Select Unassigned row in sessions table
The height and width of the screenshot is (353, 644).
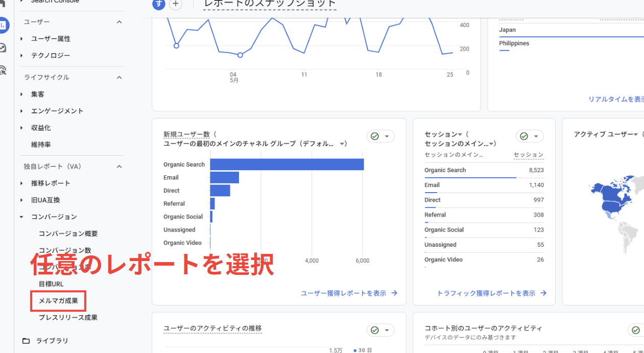[484, 245]
